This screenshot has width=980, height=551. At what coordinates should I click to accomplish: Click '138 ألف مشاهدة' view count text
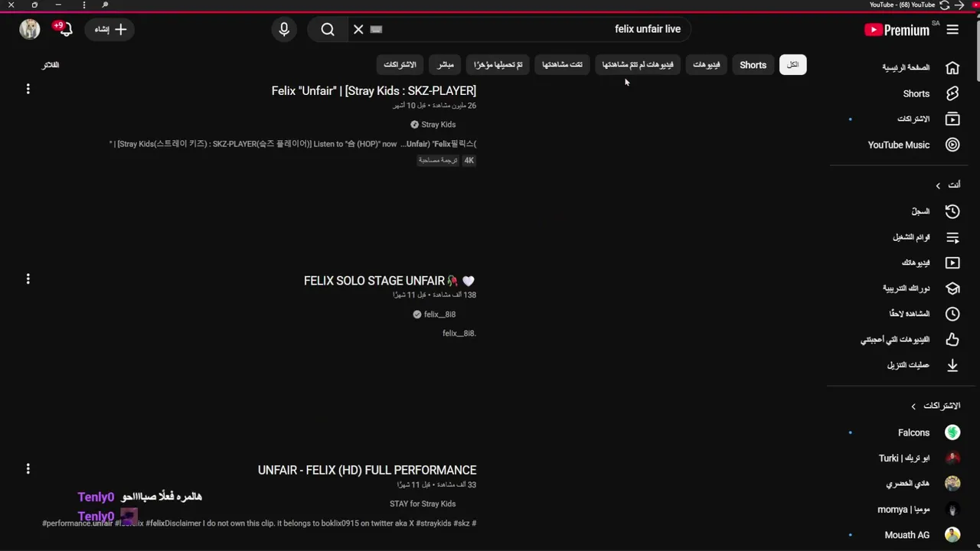(x=454, y=295)
